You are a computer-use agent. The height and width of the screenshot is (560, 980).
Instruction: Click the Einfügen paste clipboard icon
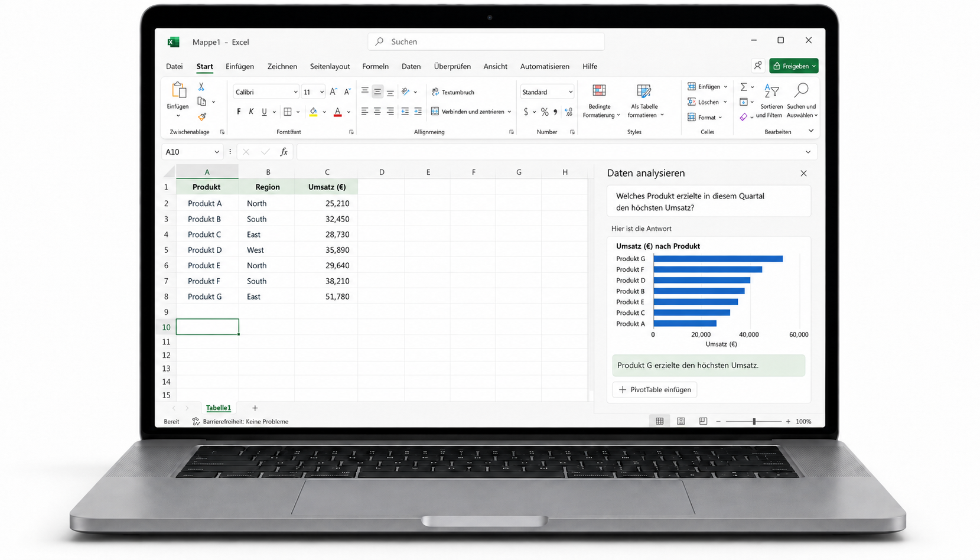tap(178, 90)
